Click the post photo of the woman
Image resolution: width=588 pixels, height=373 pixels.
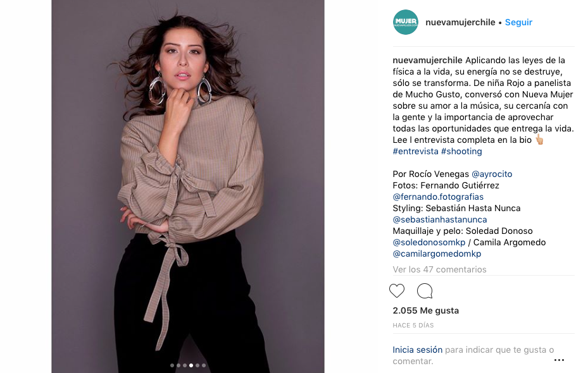[188, 186]
